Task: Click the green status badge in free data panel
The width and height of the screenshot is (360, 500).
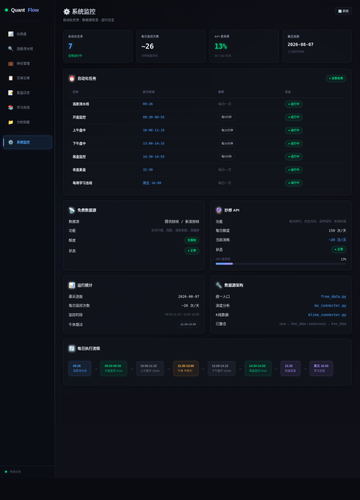Action: point(192,250)
